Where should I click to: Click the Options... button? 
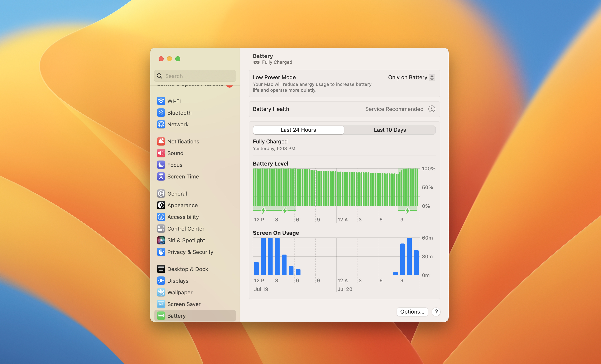(x=412, y=312)
